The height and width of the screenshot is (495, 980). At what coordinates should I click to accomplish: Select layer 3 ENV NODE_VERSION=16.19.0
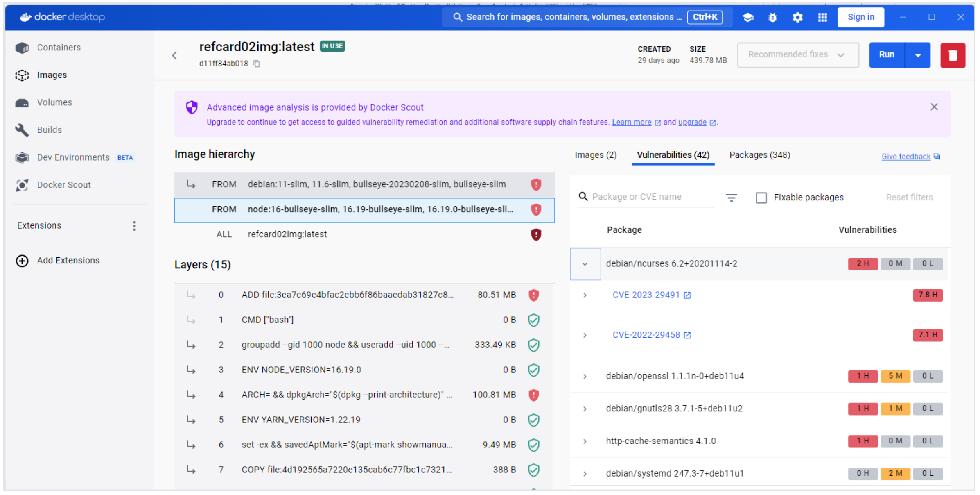click(364, 370)
